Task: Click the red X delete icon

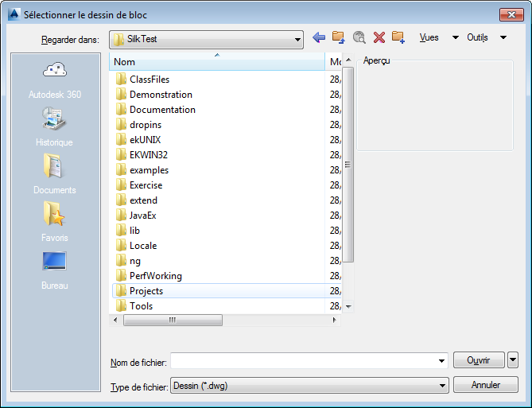Action: pos(379,37)
